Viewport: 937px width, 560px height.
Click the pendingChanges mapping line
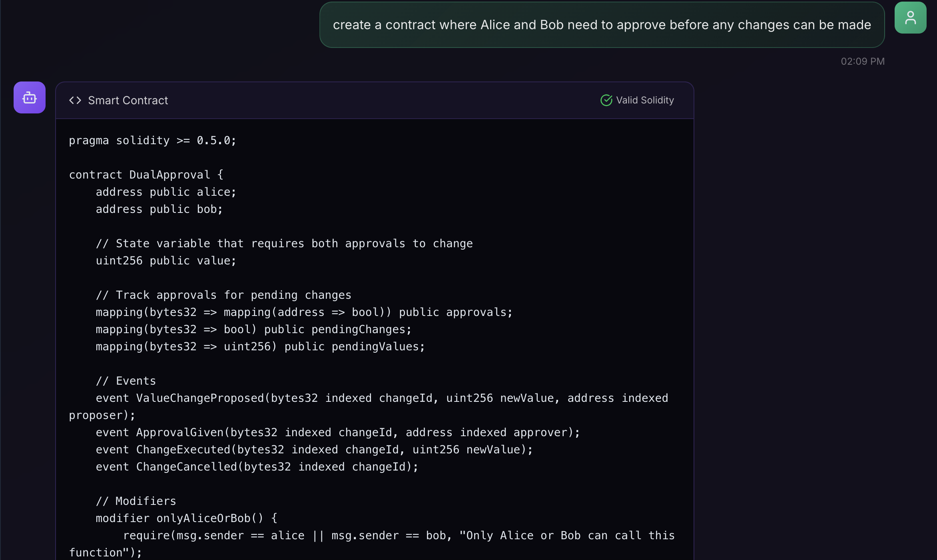[x=254, y=330]
